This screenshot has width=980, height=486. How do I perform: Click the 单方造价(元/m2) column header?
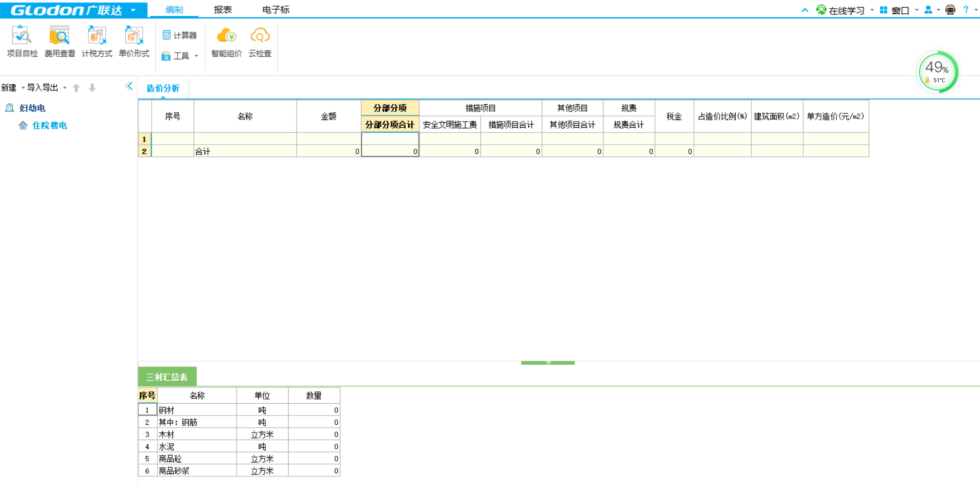coord(835,116)
